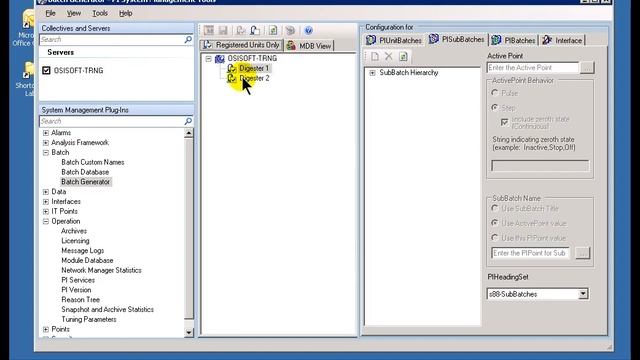Select Use this PIPoint value radio button
Viewport: 640px width, 360px height.
pos(495,237)
